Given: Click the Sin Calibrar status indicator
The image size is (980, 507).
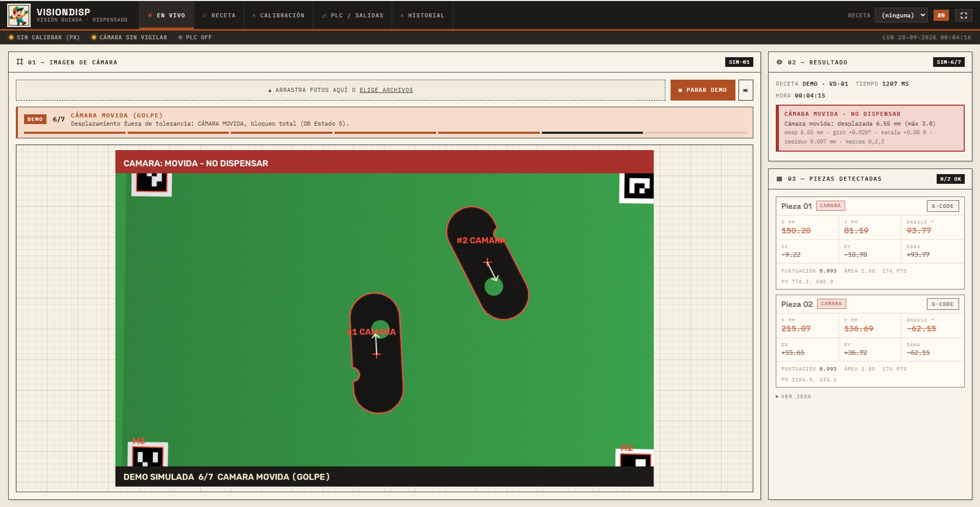Looking at the screenshot, I should pyautogui.click(x=44, y=37).
